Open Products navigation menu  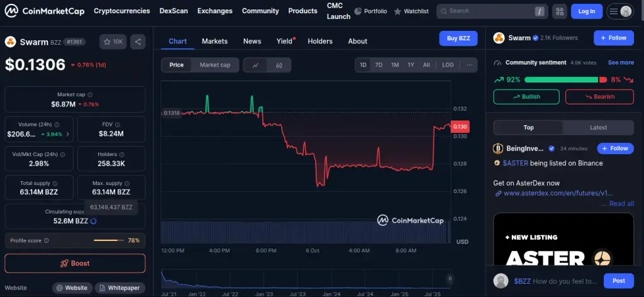click(x=303, y=11)
